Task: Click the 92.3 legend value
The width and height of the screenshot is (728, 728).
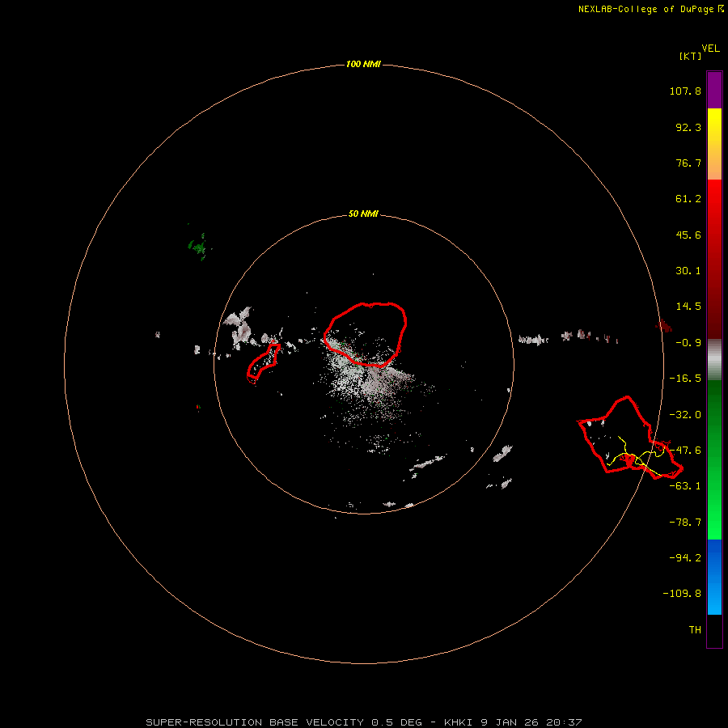Action: point(688,127)
